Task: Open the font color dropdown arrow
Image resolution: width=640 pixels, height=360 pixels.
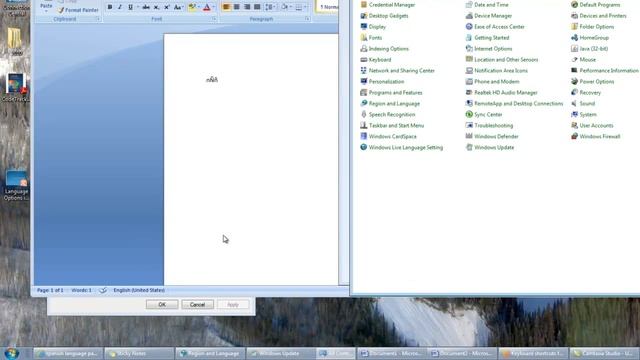Action: (214, 7)
